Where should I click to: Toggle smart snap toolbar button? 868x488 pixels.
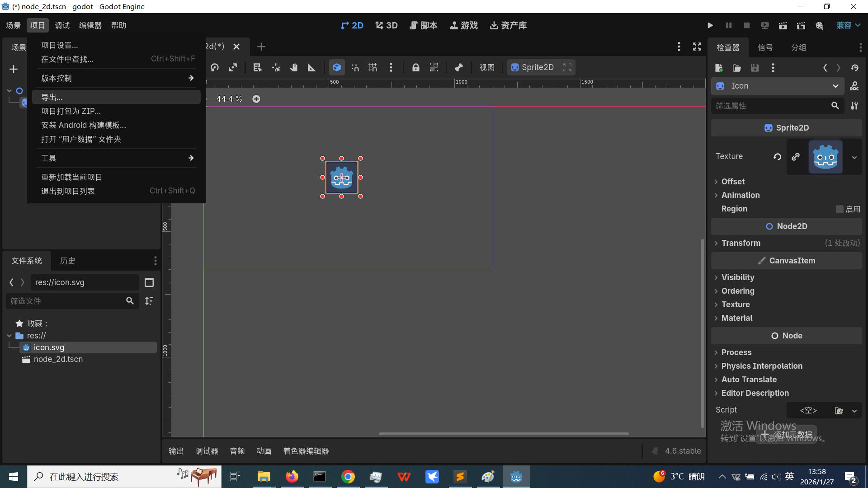[x=355, y=67]
